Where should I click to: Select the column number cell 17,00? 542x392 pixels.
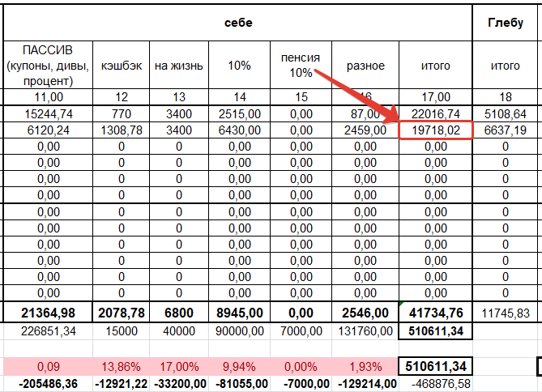coord(436,97)
